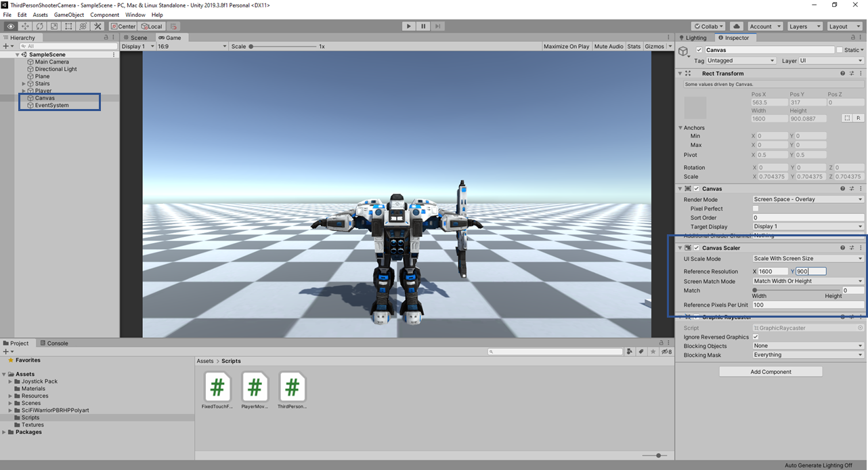The width and height of the screenshot is (868, 470).
Task: Open the Tag dropdown
Action: click(x=741, y=61)
